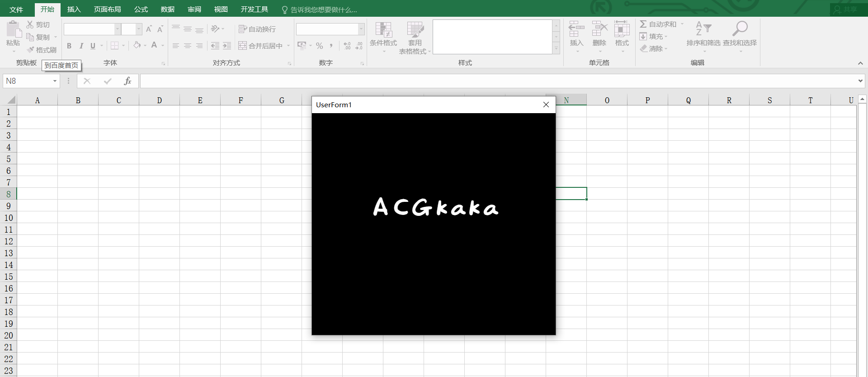Click Increase Decimal icon
This screenshot has height=377, width=868.
click(347, 46)
